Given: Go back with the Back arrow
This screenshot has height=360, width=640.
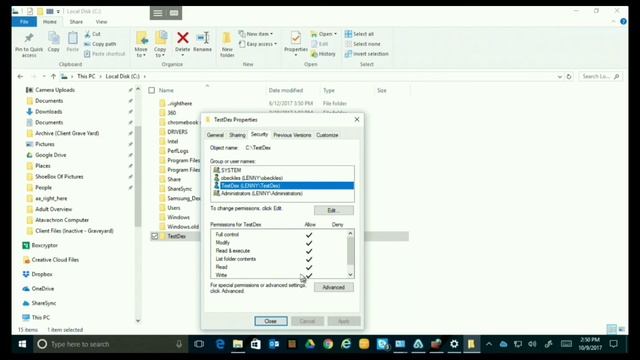Looking at the screenshot, I should tap(20, 76).
